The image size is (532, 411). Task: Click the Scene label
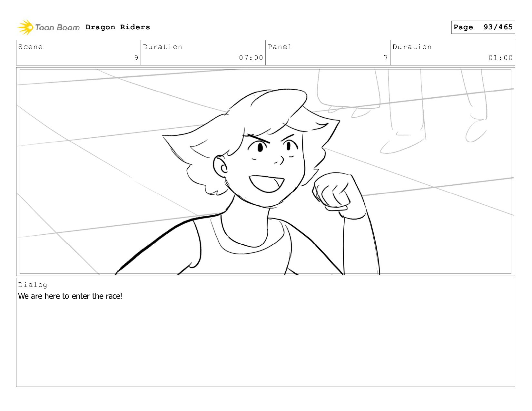point(30,47)
